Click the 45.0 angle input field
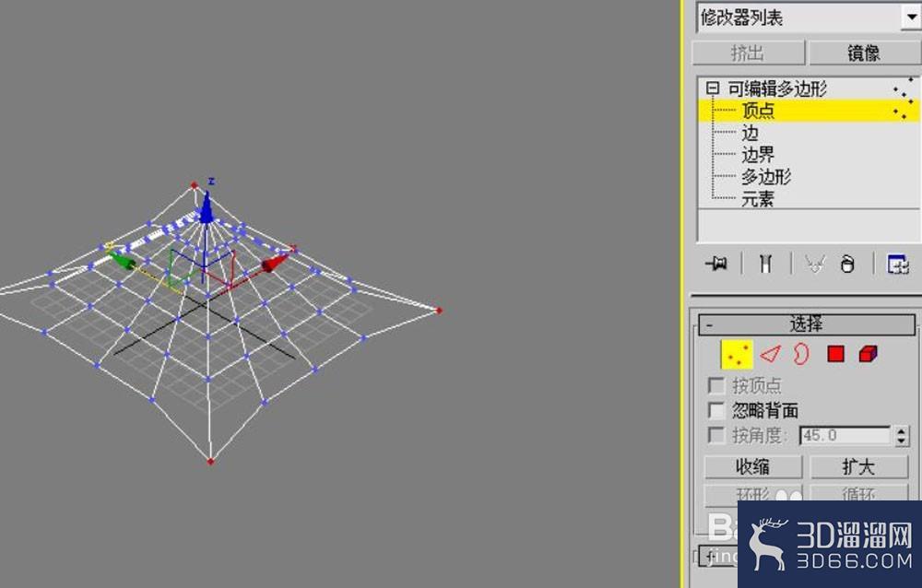Screen dimensions: 922x588 coord(845,436)
